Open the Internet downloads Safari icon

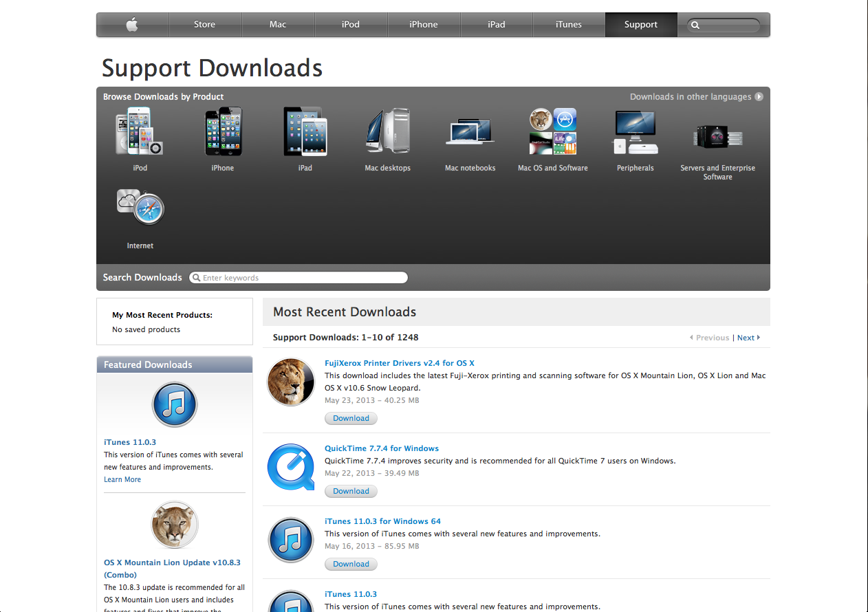140,207
